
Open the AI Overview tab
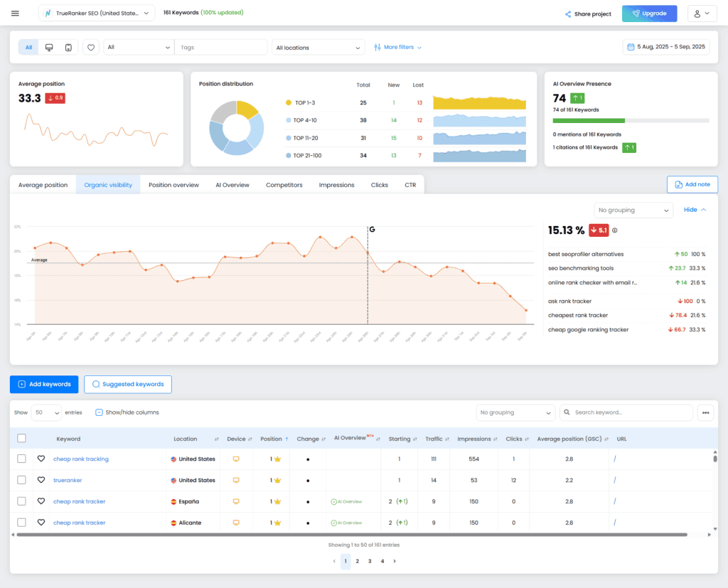tap(232, 184)
